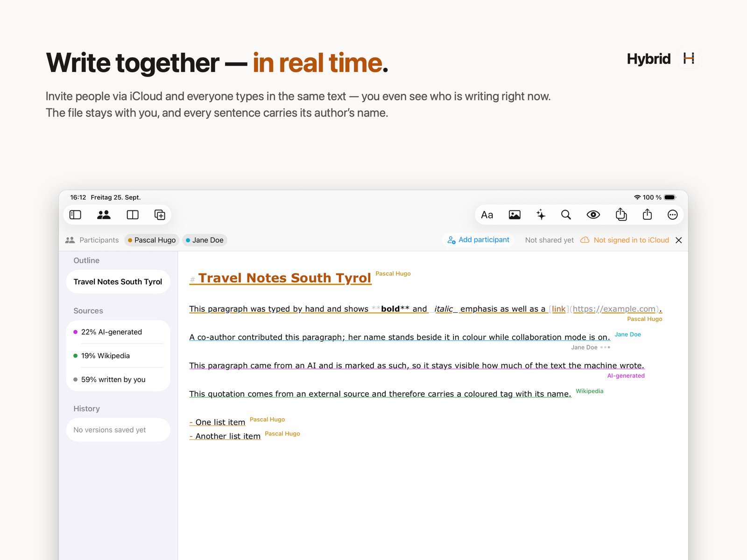The width and height of the screenshot is (747, 560).
Task: Click the AI-generated tag label in editor
Action: click(626, 376)
